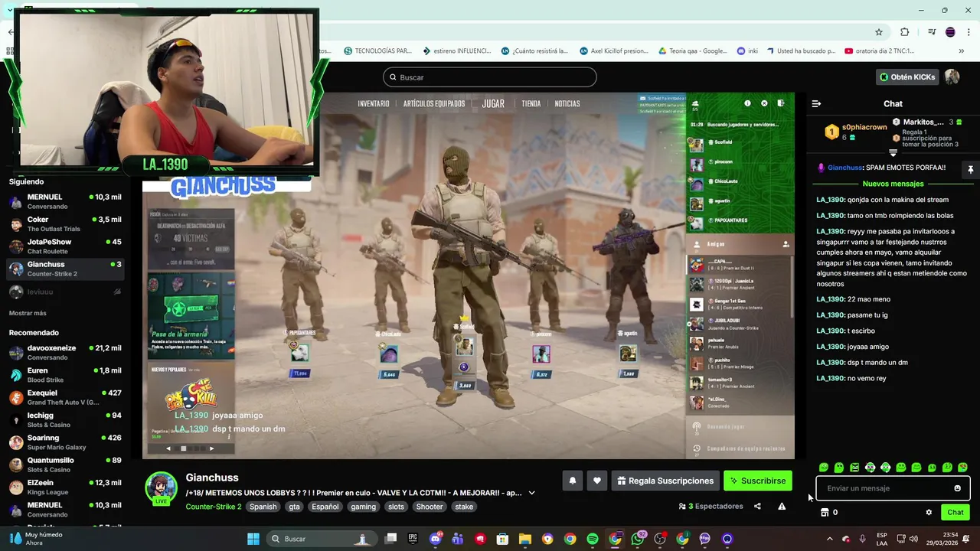980x551 pixels.
Task: Open the lechigg recommended channel
Action: [x=65, y=420]
